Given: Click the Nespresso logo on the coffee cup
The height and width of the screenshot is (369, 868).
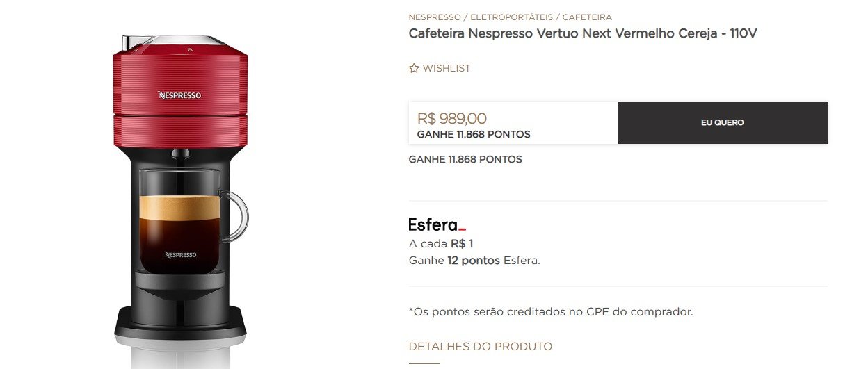Looking at the screenshot, I should pos(180,255).
